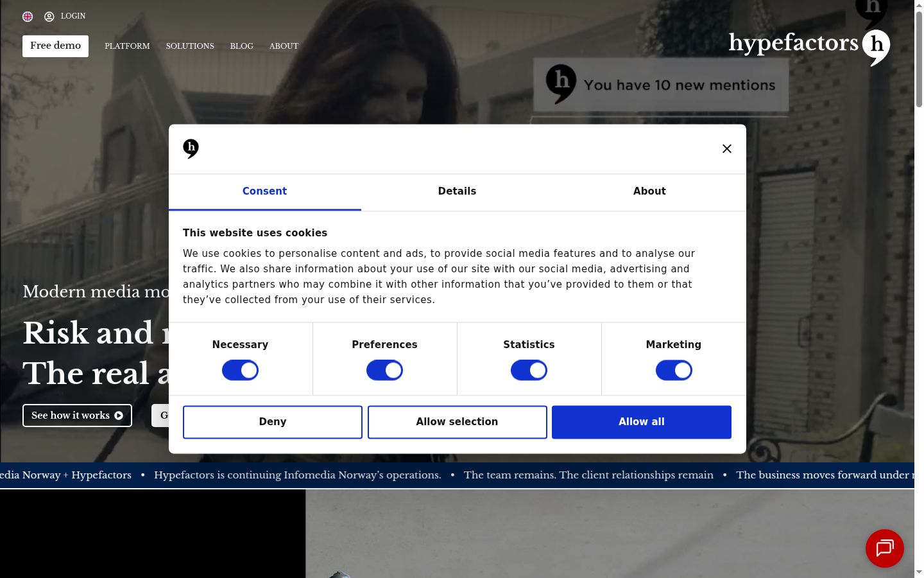Turn off the Statistics cookies switch
Image resolution: width=924 pixels, height=578 pixels.
(x=529, y=370)
